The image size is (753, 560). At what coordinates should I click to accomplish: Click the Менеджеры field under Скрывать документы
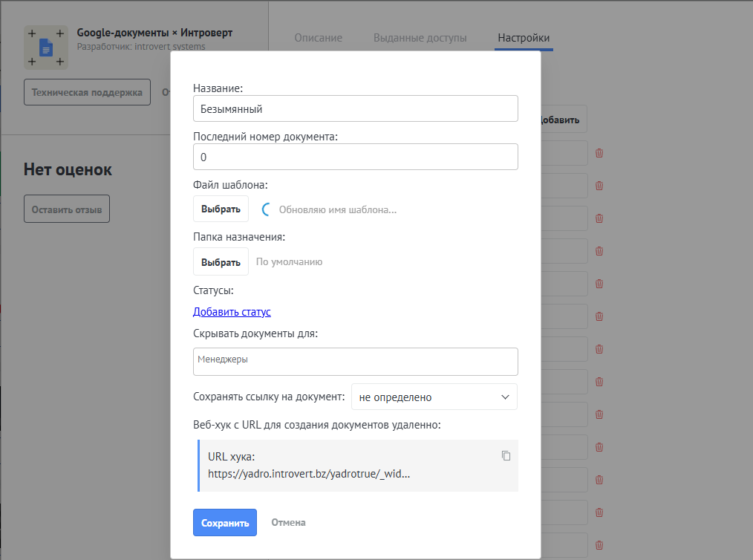[x=356, y=361]
